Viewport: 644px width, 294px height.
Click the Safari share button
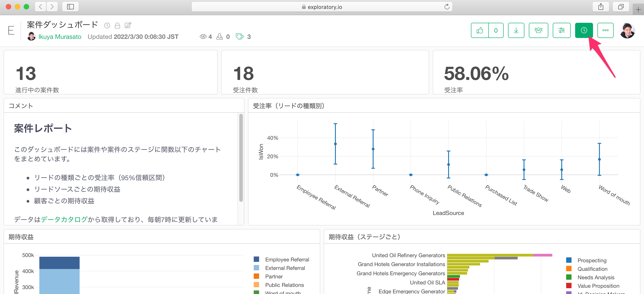pyautogui.click(x=601, y=7)
